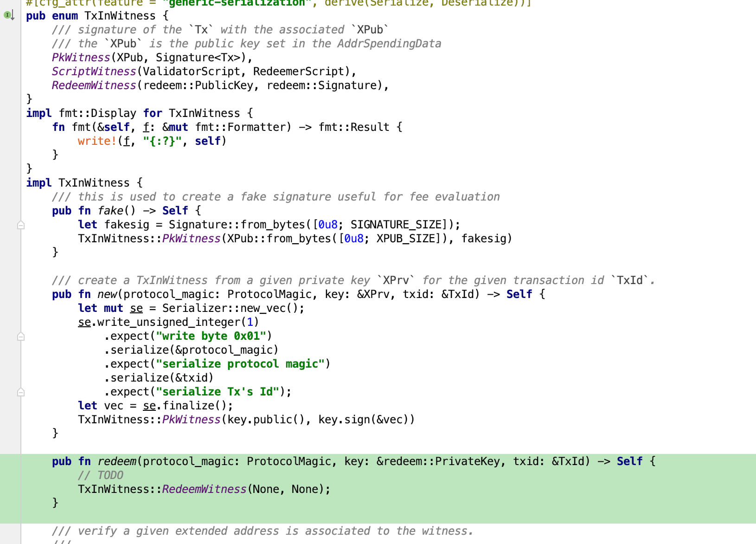Toggle fold marker beside "serialize Tx's Id" line
This screenshot has width=756, height=544.
point(21,392)
